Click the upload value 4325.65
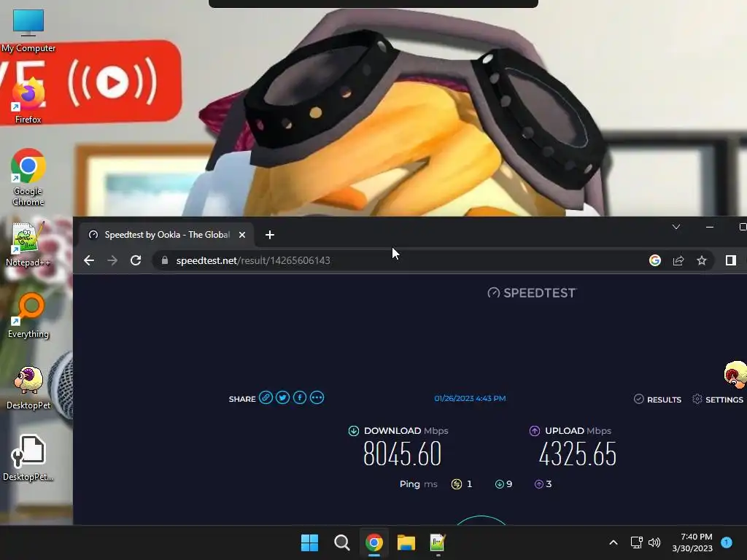 coord(578,454)
